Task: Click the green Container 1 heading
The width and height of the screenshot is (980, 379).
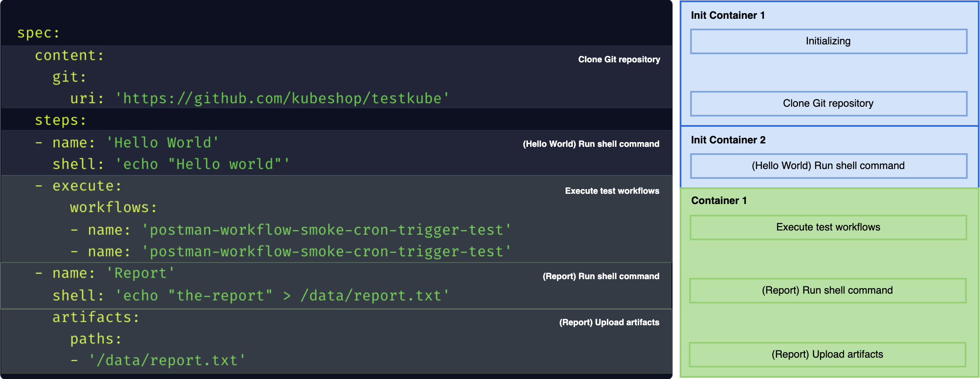Action: click(719, 201)
